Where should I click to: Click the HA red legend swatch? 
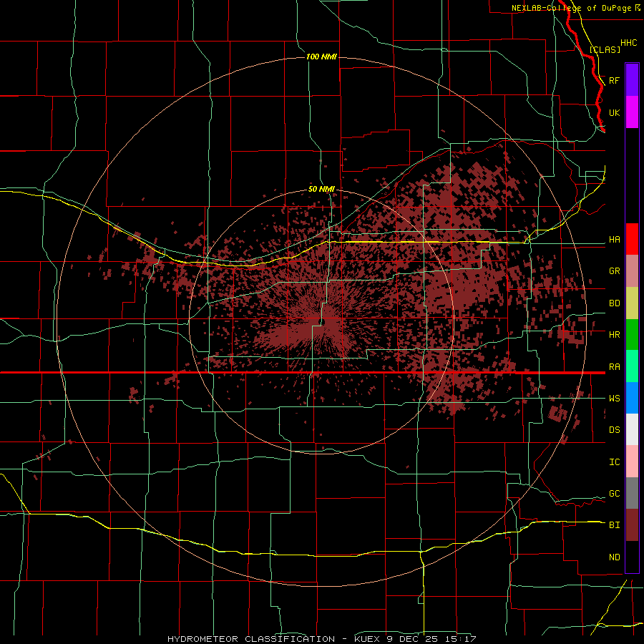[632, 239]
